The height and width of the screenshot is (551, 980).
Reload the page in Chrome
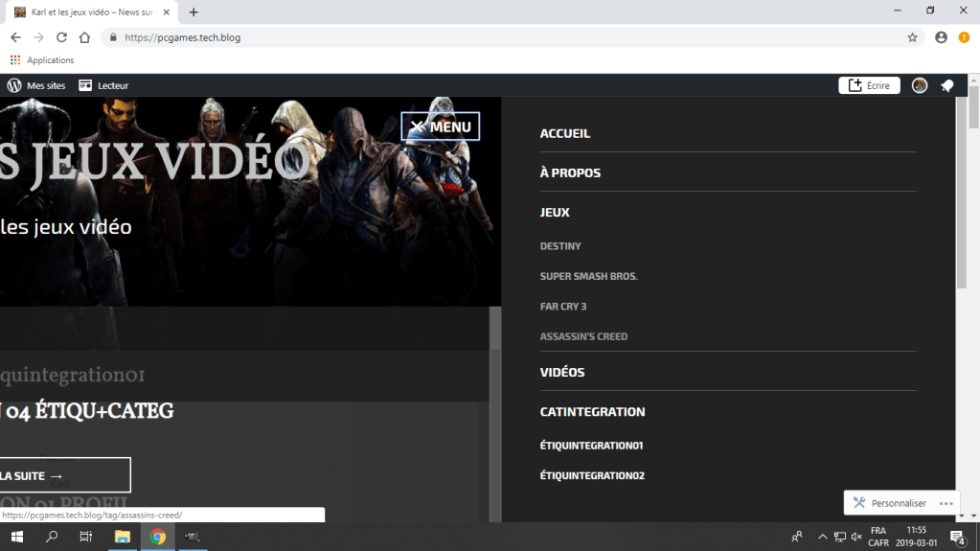point(61,37)
